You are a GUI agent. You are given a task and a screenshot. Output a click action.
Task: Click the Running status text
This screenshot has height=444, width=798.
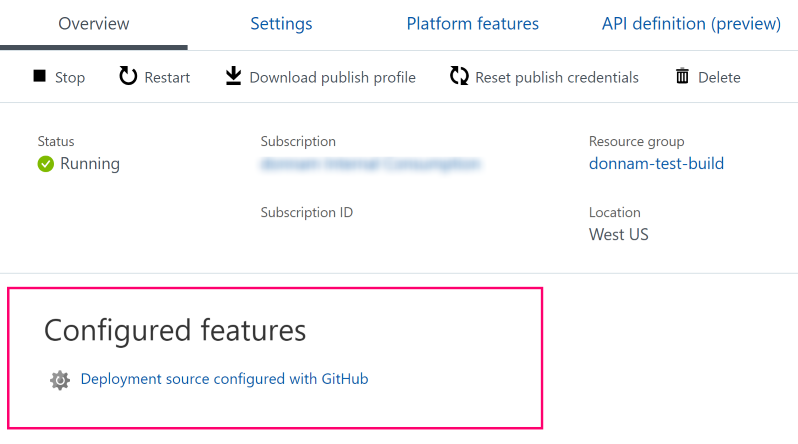(x=90, y=164)
